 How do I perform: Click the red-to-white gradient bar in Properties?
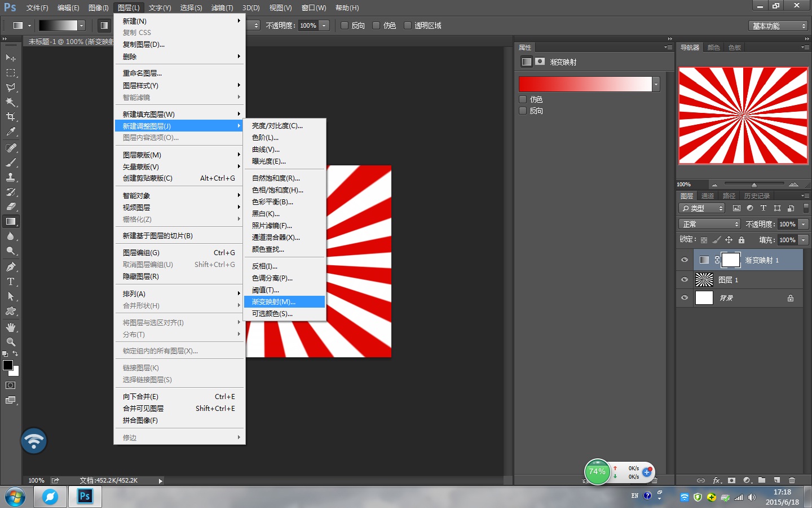585,84
